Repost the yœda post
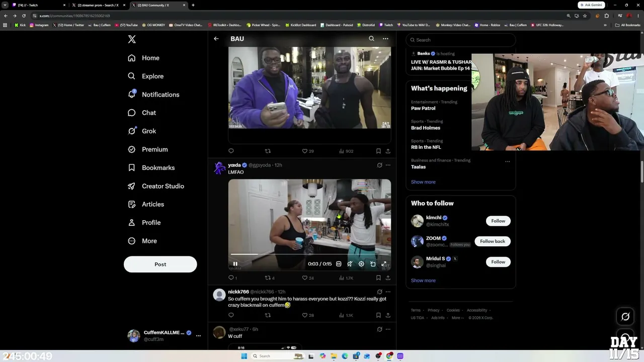 pyautogui.click(x=269, y=278)
